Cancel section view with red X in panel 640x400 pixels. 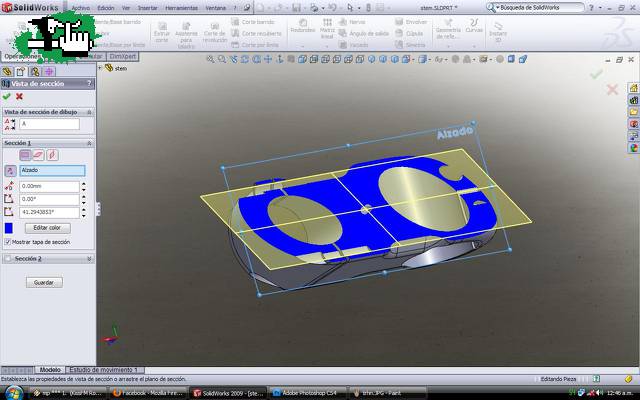click(19, 96)
